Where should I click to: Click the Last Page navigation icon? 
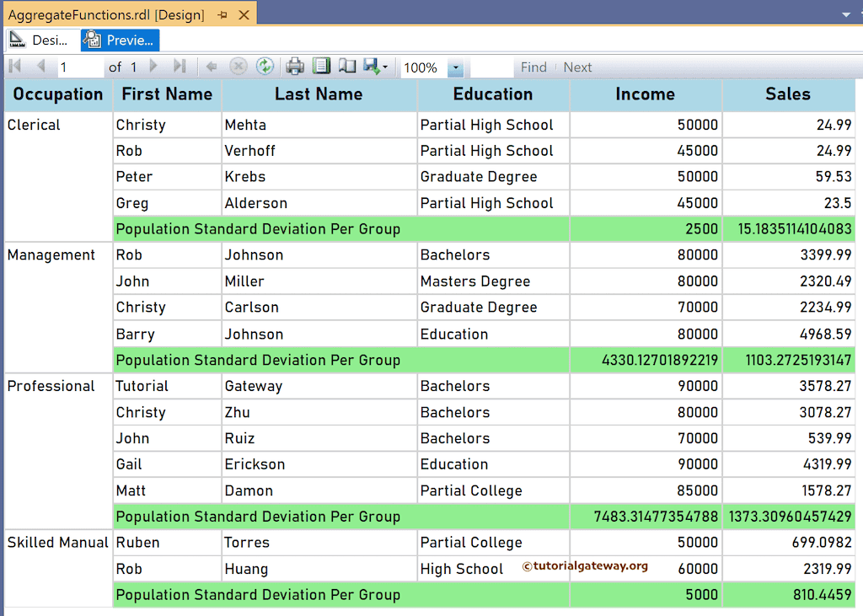pyautogui.click(x=179, y=67)
